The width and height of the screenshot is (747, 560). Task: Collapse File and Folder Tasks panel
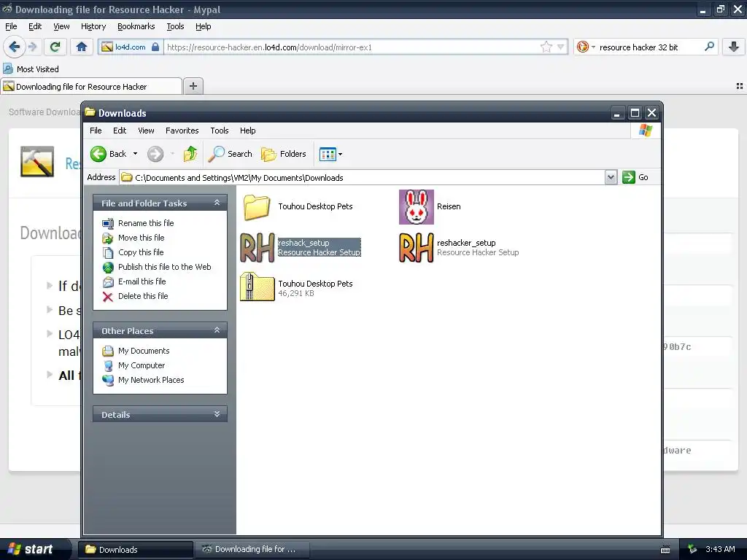(217, 203)
